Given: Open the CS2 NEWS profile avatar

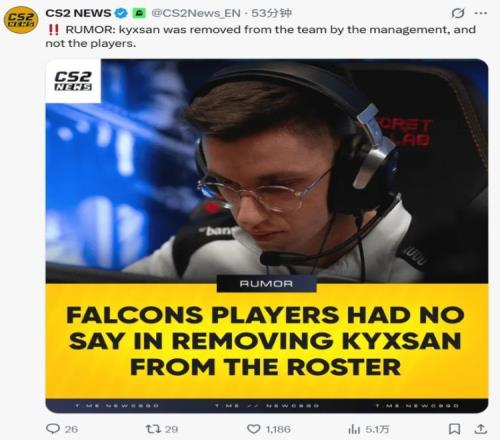Looking at the screenshot, I should [21, 20].
